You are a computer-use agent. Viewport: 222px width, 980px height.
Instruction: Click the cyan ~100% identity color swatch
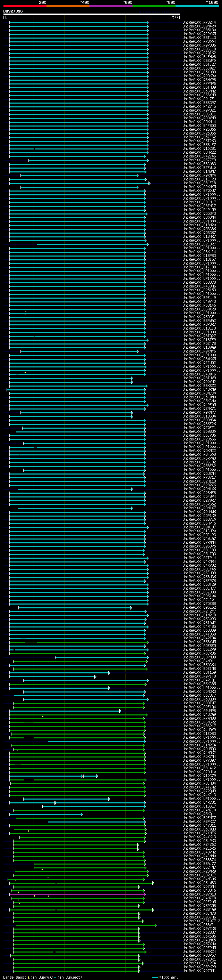tap(197, 6)
